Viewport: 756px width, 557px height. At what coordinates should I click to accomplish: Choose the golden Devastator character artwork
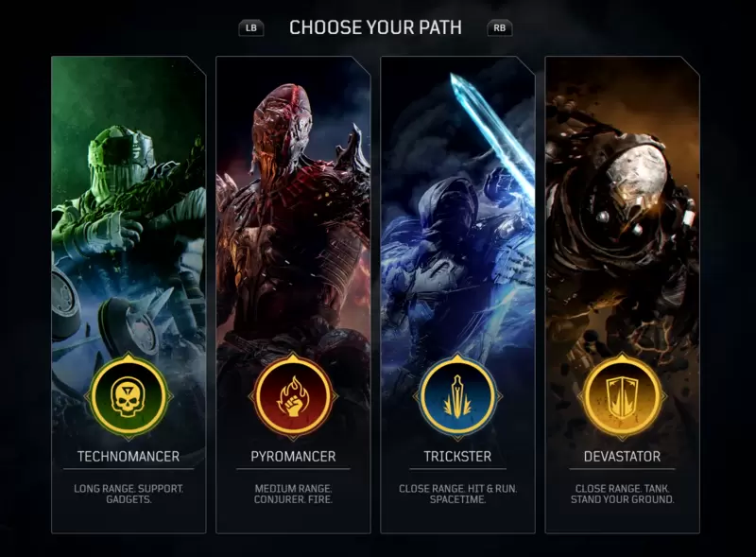[622, 202]
